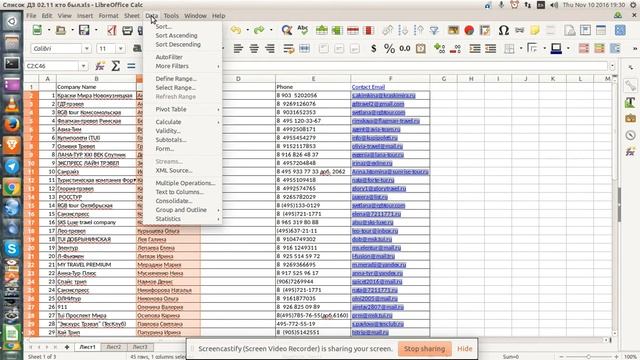This screenshot has height=360, width=640.
Task: Click the Export as PDF icon
Action: [x=111, y=30]
